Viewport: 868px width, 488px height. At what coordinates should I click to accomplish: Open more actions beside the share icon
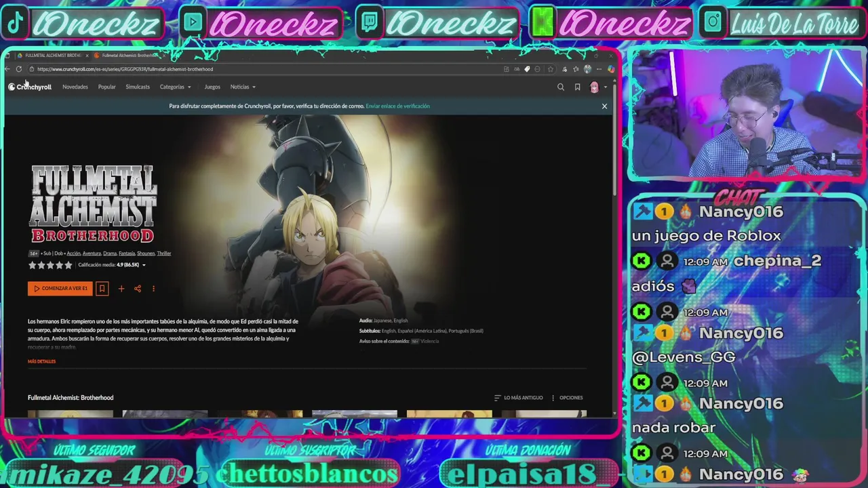153,289
